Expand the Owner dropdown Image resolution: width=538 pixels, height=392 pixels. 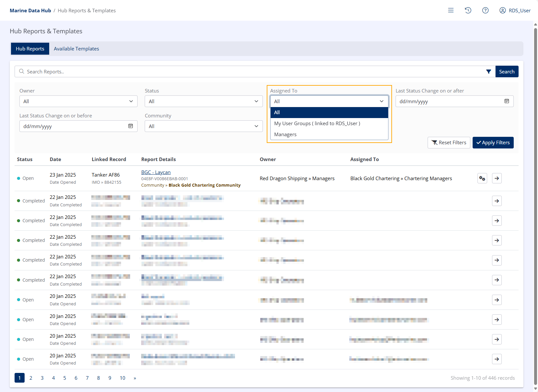click(x=78, y=101)
